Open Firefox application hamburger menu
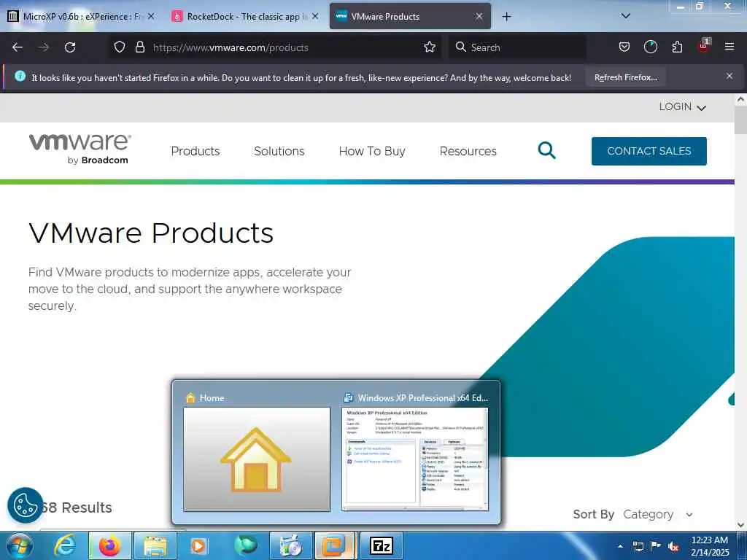This screenshot has height=560, width=747. coord(729,47)
